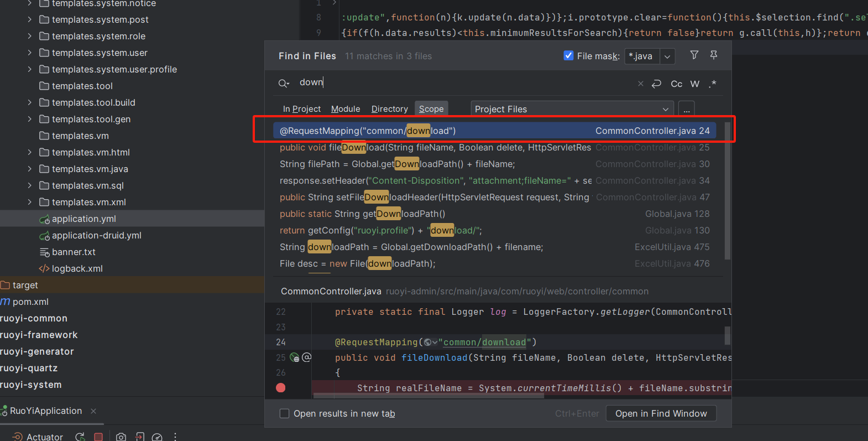Toggle Match Case (Cc) option
The image size is (868, 441).
tap(676, 84)
